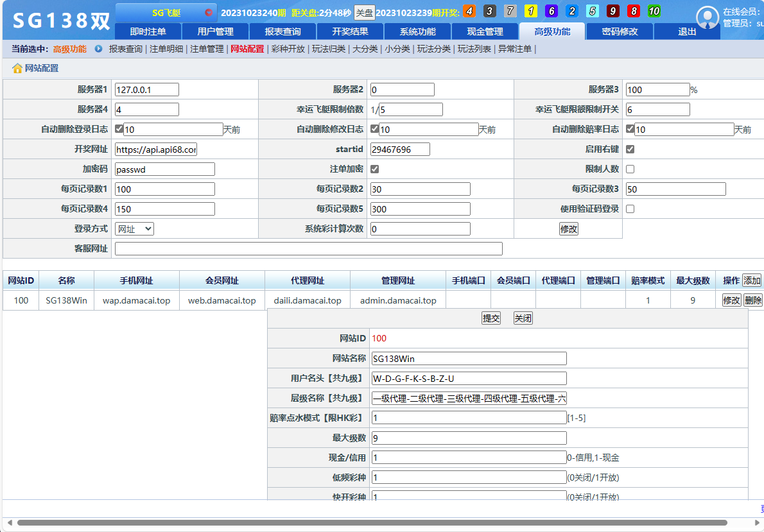Open 大分类 submenu link
764x532 pixels.
365,49
